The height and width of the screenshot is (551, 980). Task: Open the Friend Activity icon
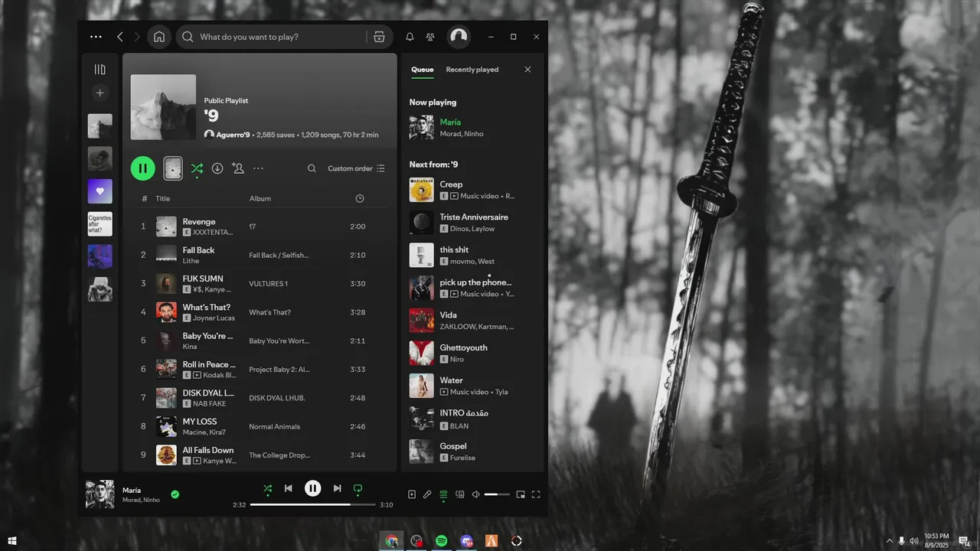pos(430,37)
